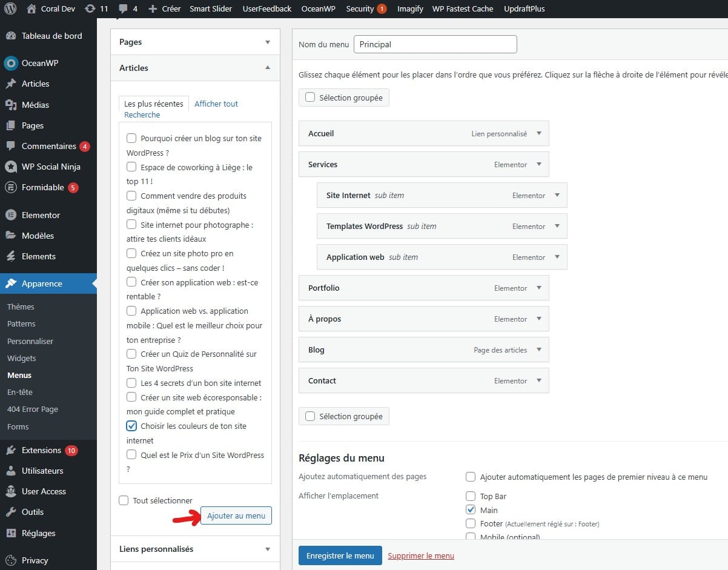Open UpdraftPlus in the admin bar
This screenshot has width=728, height=570.
point(524,8)
